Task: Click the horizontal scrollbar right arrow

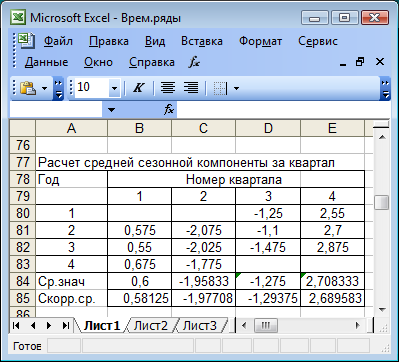Action: (x=358, y=326)
